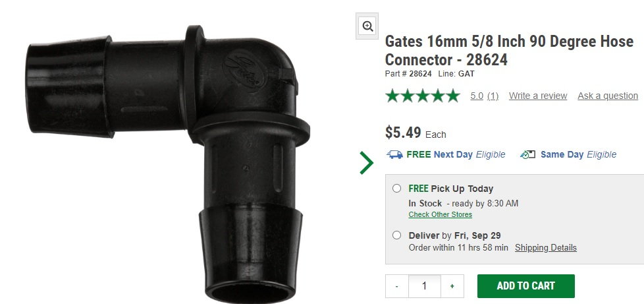Image resolution: width=644 pixels, height=304 pixels.
Task: Click the five green rating stars
Action: click(422, 96)
